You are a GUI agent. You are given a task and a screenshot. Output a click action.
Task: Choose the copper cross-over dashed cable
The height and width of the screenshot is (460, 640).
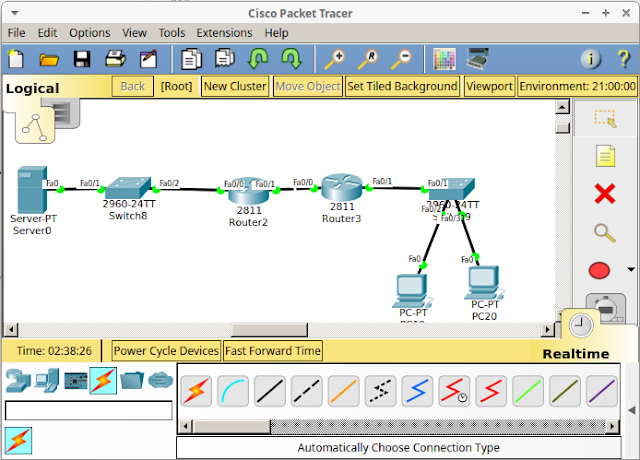point(307,391)
